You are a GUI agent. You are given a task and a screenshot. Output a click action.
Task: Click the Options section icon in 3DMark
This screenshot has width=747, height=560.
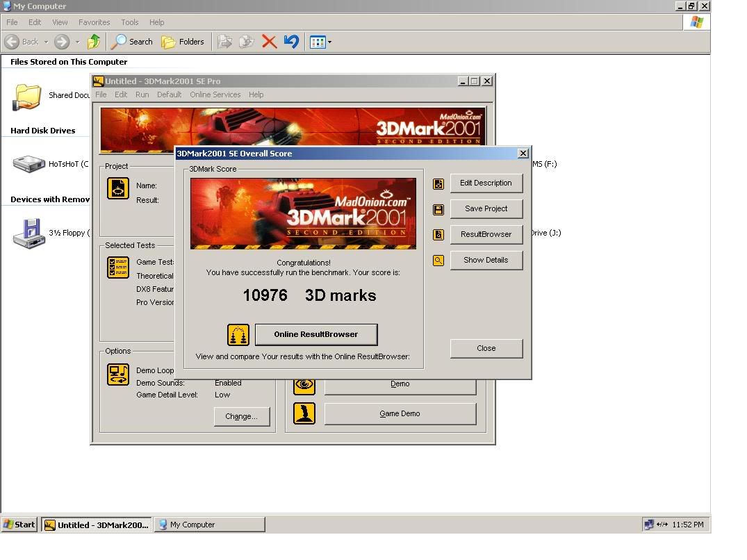(117, 374)
